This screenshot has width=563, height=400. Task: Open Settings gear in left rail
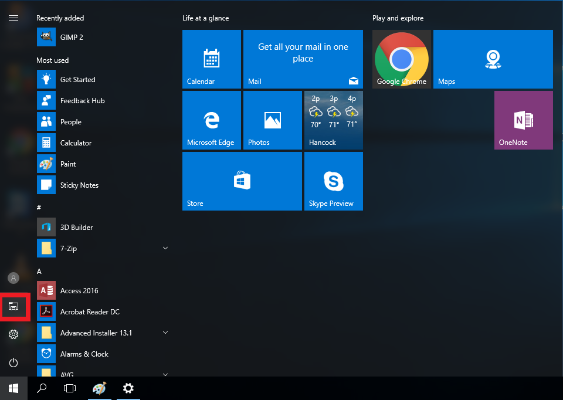click(13, 334)
